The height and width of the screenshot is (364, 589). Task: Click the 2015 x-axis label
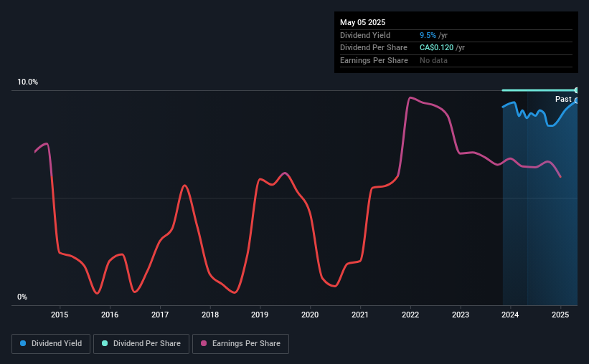60,315
